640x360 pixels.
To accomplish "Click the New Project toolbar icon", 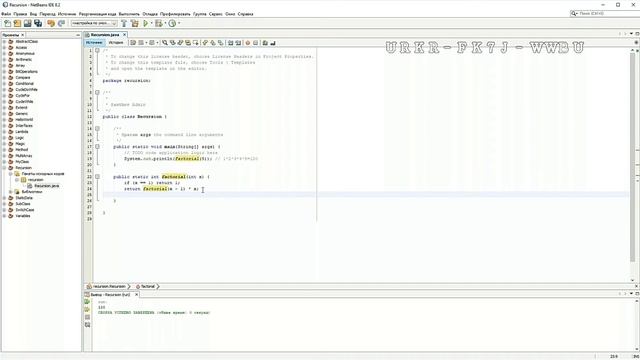I will [x=17, y=23].
